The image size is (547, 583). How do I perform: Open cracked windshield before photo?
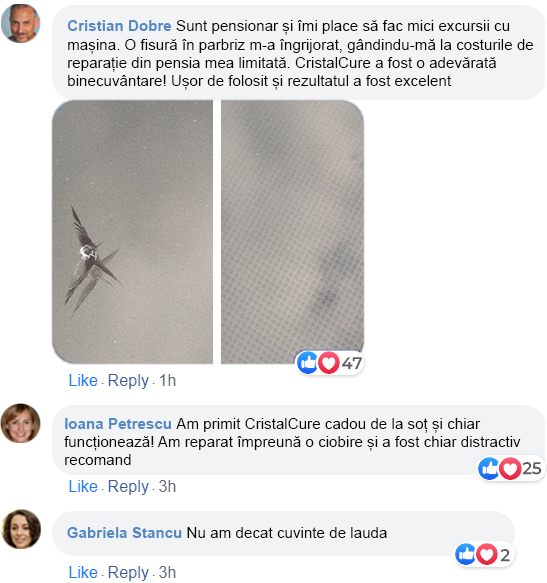[132, 232]
